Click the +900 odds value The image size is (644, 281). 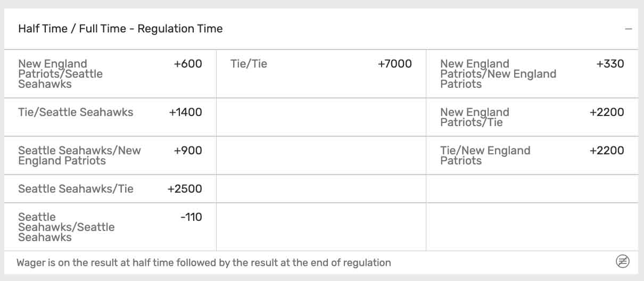(188, 151)
